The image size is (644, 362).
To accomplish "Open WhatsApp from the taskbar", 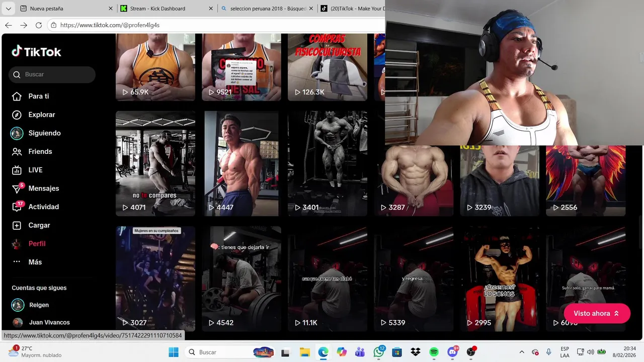I will click(379, 352).
